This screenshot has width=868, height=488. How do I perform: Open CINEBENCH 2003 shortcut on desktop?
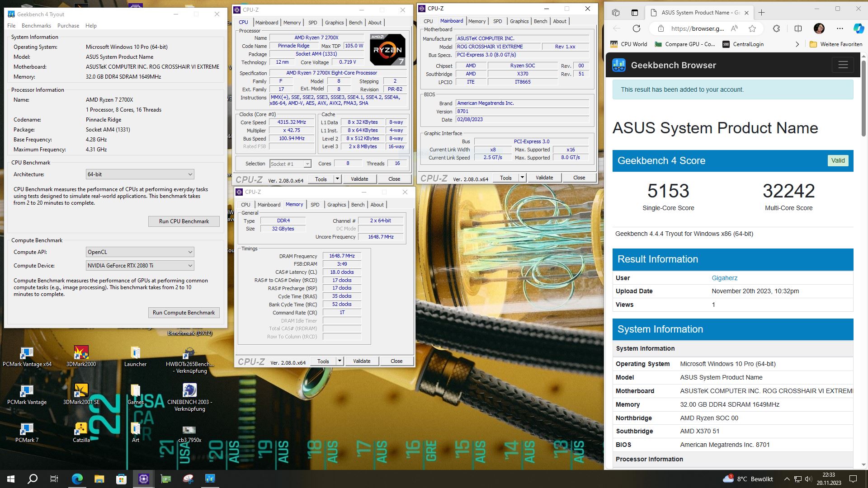[189, 398]
